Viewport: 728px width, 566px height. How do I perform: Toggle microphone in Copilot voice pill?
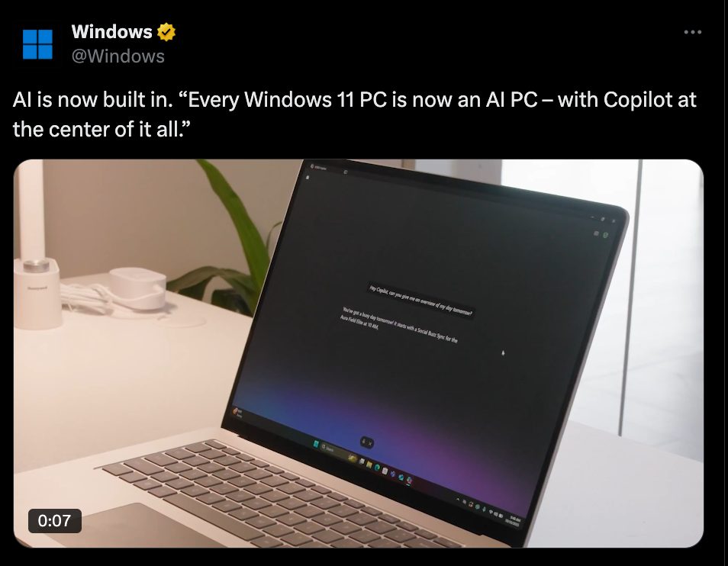coord(363,441)
